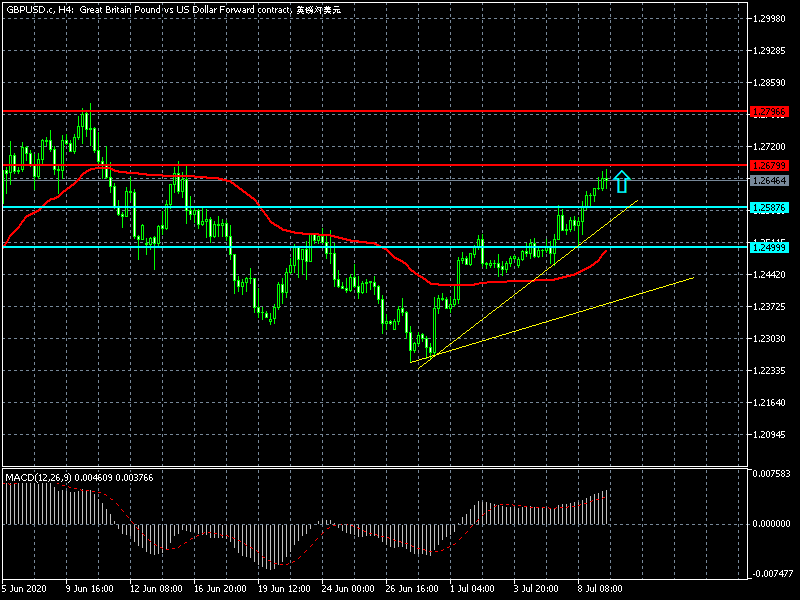Click the 1.23030 price axis label
Viewport: 800px width, 600px height.
click(769, 338)
